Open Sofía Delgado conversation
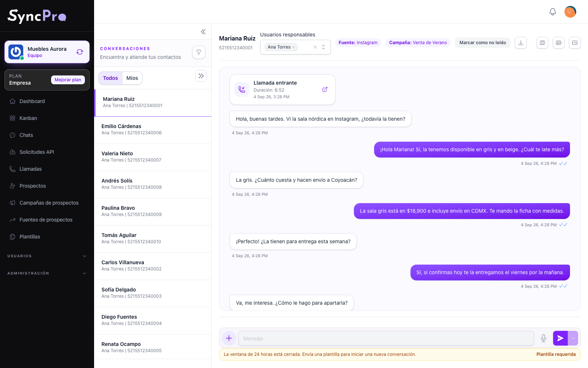Viewport: 588px width, 368px height. (x=153, y=294)
